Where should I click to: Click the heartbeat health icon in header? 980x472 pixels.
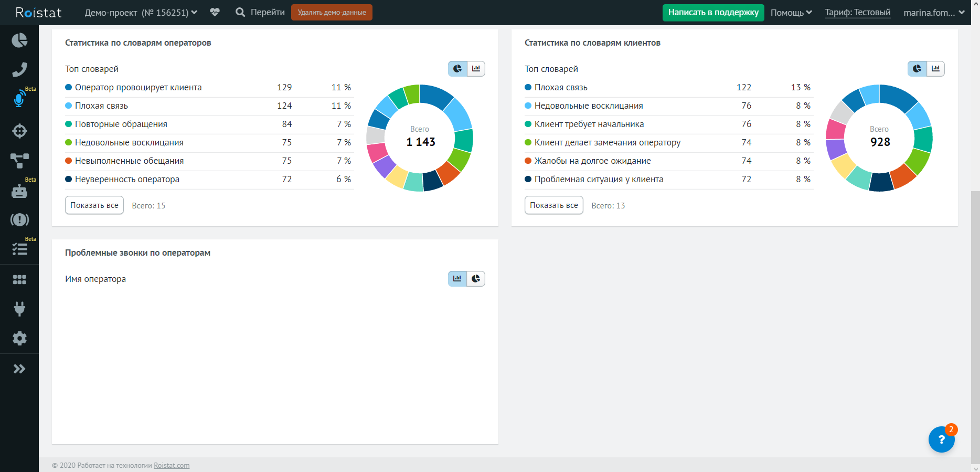click(x=215, y=12)
